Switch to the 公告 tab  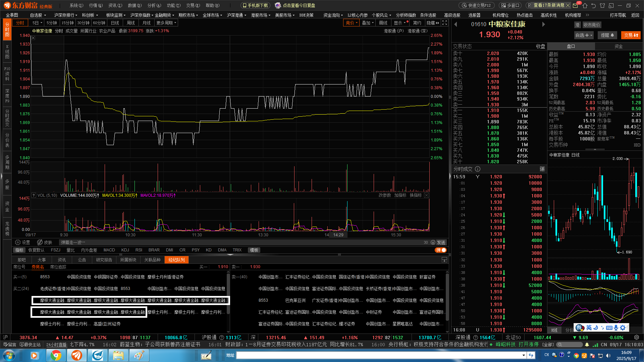[x=82, y=260]
